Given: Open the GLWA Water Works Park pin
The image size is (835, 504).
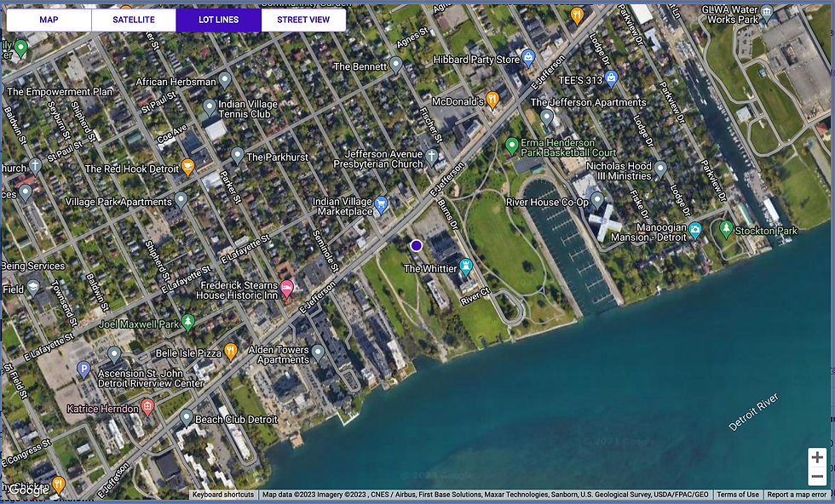Looking at the screenshot, I should click(x=767, y=13).
